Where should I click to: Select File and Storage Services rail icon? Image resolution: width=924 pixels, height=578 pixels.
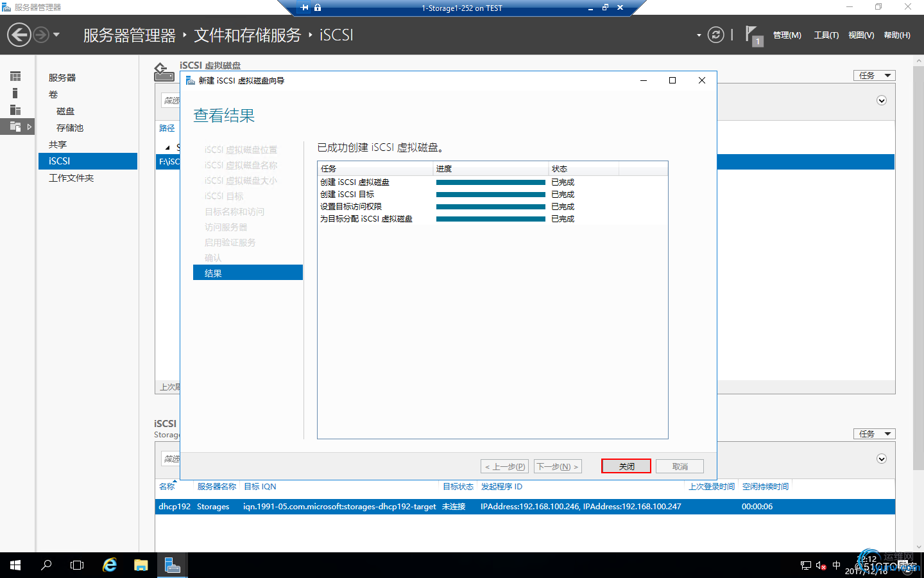15,127
